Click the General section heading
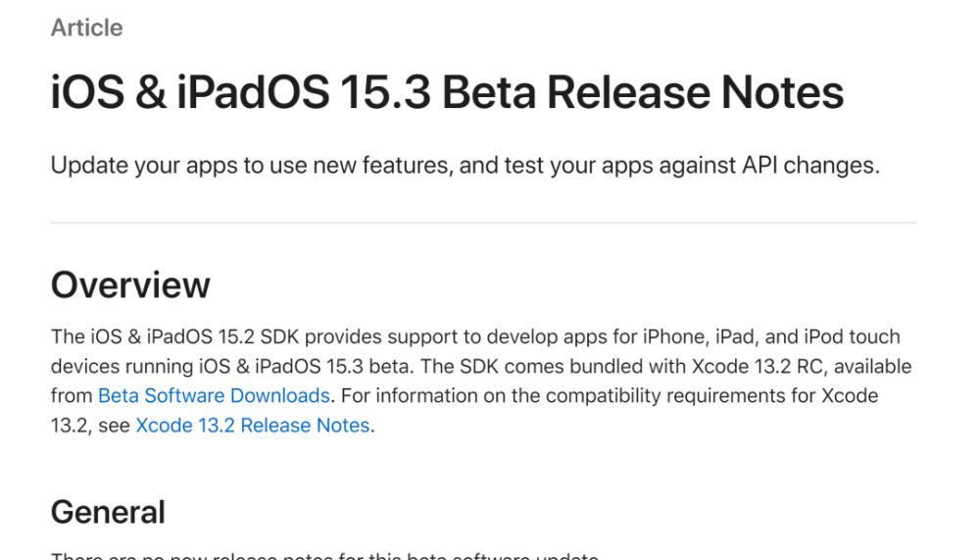This screenshot has height=560, width=980. click(108, 513)
